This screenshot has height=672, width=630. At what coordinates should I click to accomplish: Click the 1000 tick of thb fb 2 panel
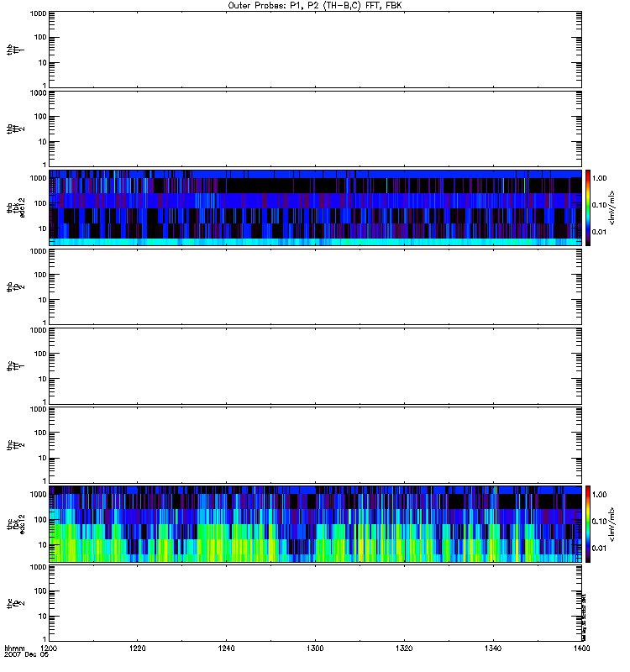(x=38, y=251)
